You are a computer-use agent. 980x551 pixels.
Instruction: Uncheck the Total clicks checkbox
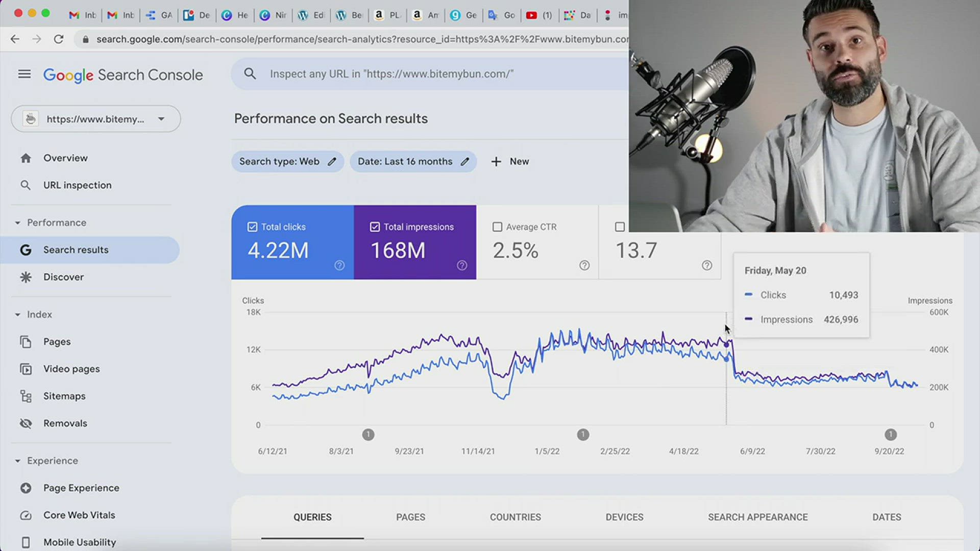[x=252, y=227]
